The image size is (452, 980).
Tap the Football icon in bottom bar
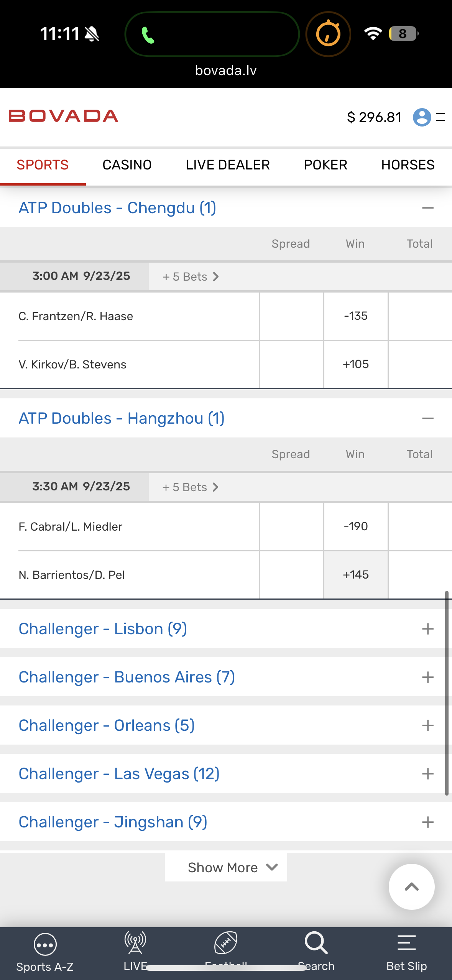point(226,944)
